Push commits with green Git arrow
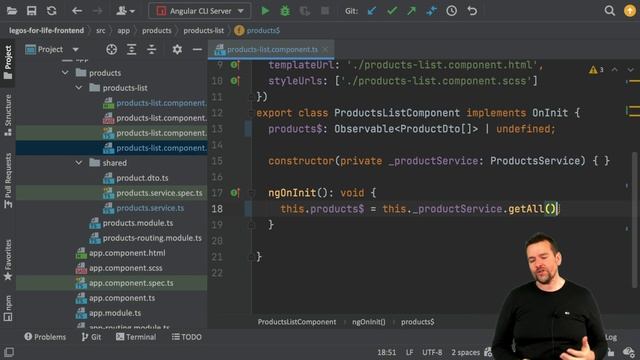The width and height of the screenshot is (640, 360). point(411,11)
